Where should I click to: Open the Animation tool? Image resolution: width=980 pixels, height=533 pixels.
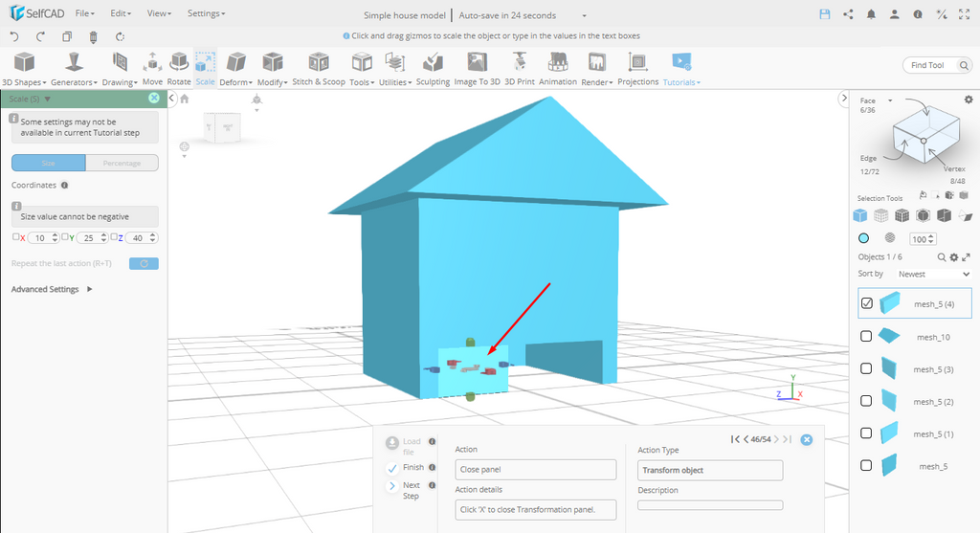tap(558, 68)
